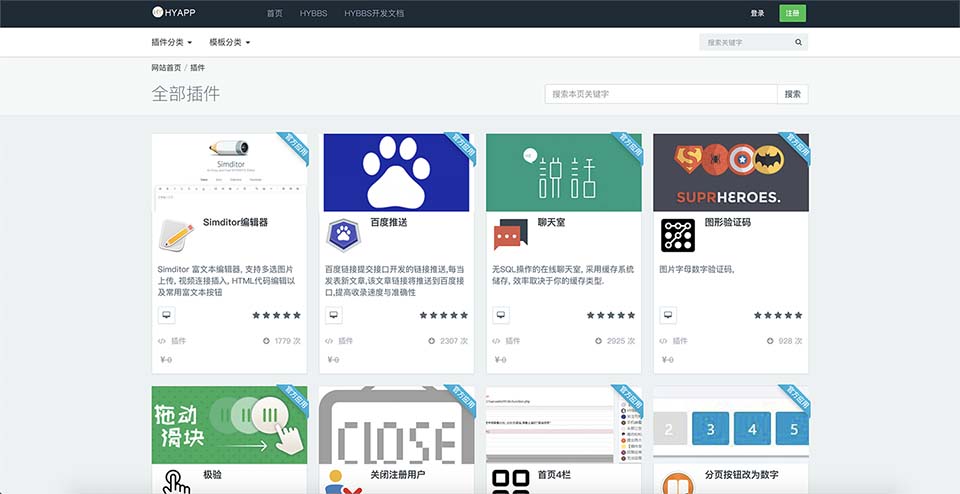Click the 图片字母数字验证码 description
960x494 pixels.
pyautogui.click(x=697, y=269)
